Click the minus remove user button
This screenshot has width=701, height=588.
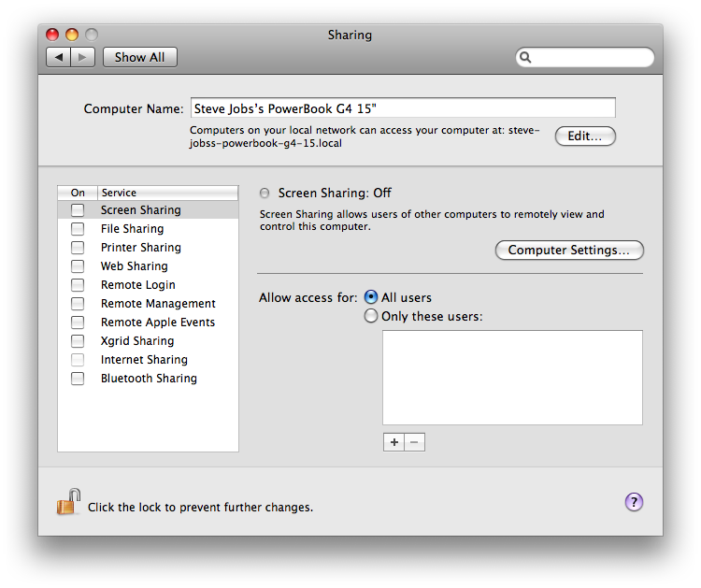click(414, 442)
